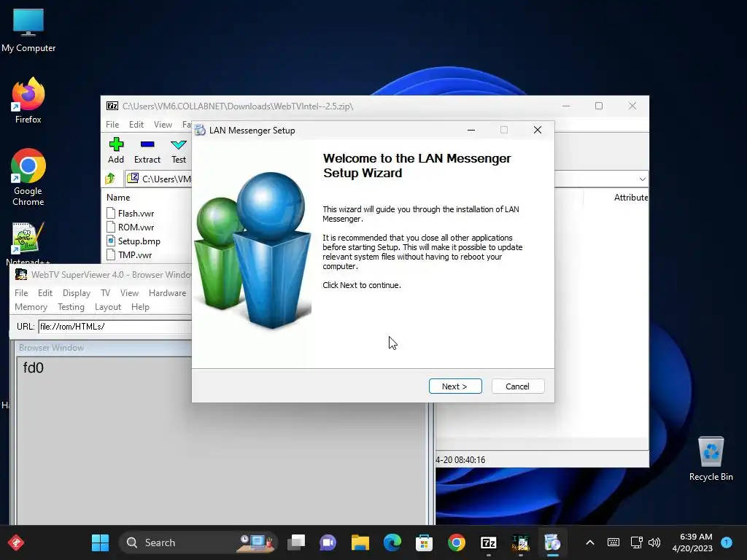Click the Recycle Bin desktop icon
The image size is (747, 560).
coord(711,459)
